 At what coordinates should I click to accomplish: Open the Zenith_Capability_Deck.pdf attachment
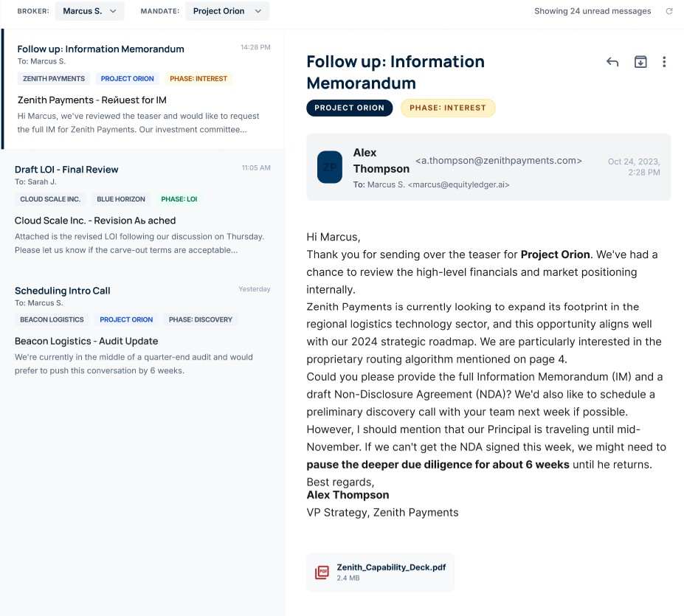coord(390,567)
